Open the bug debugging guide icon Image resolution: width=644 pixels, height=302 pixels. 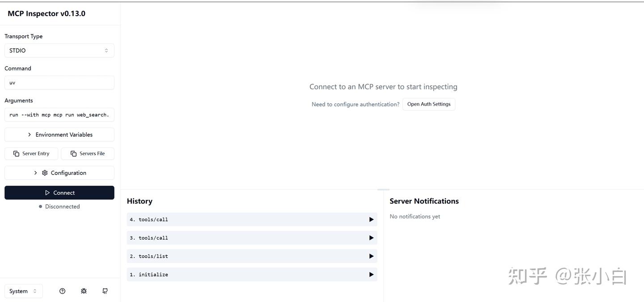[84, 291]
